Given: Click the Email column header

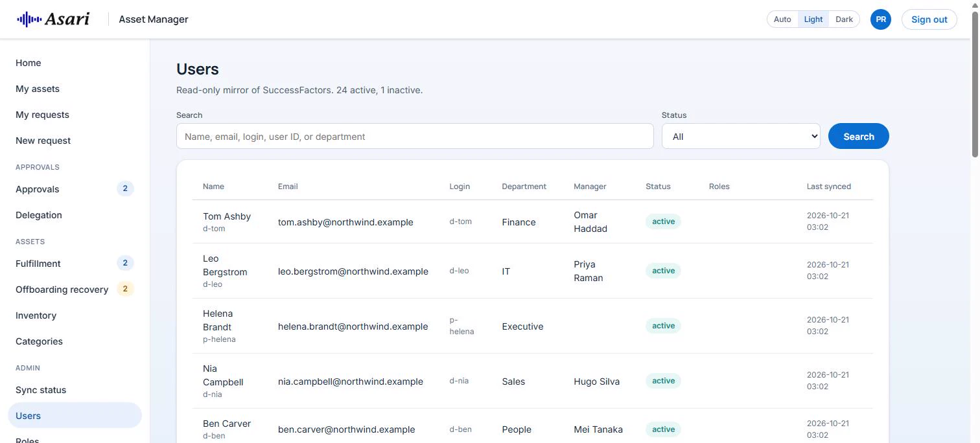Looking at the screenshot, I should 288,187.
